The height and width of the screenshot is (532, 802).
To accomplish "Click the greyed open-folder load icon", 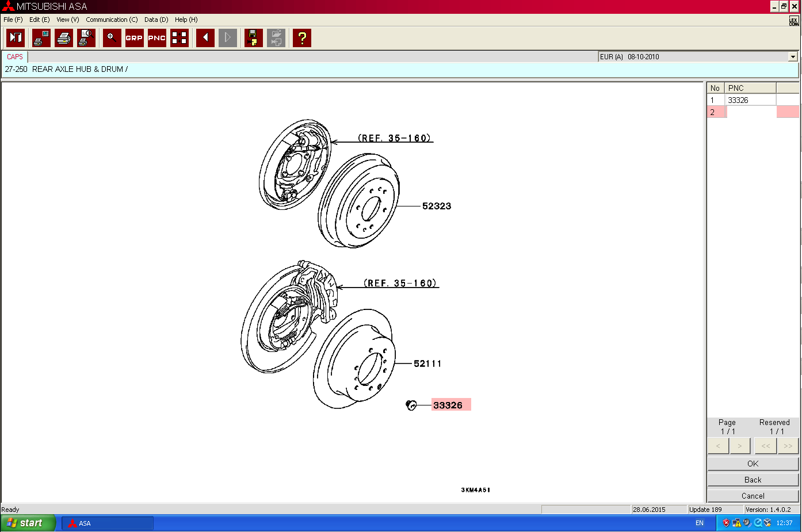I will [276, 38].
